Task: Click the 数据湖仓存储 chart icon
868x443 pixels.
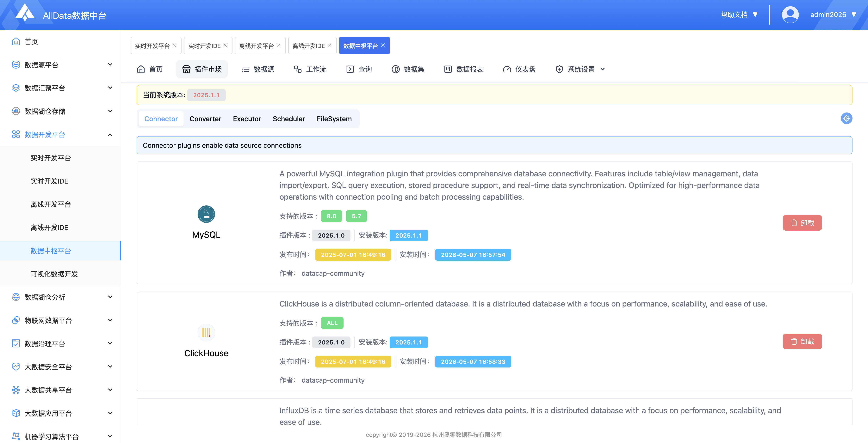Action: point(16,111)
